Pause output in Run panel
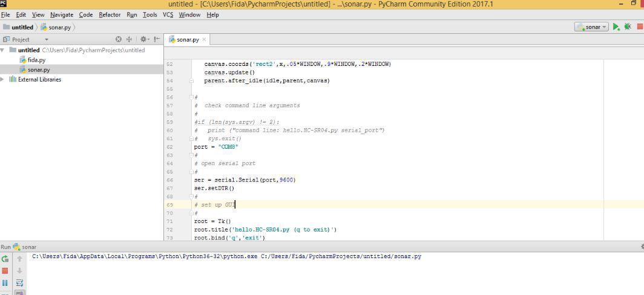 (x=5, y=283)
